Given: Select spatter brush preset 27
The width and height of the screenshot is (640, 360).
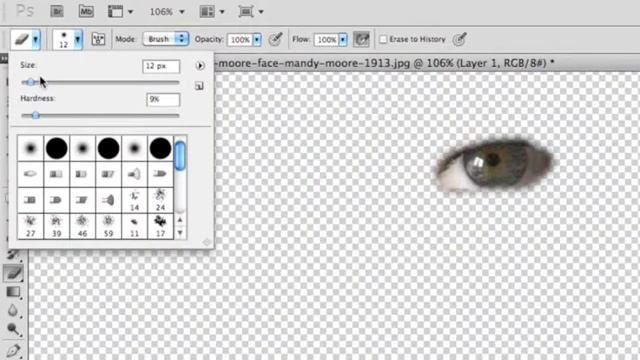Looking at the screenshot, I should pos(30,226).
